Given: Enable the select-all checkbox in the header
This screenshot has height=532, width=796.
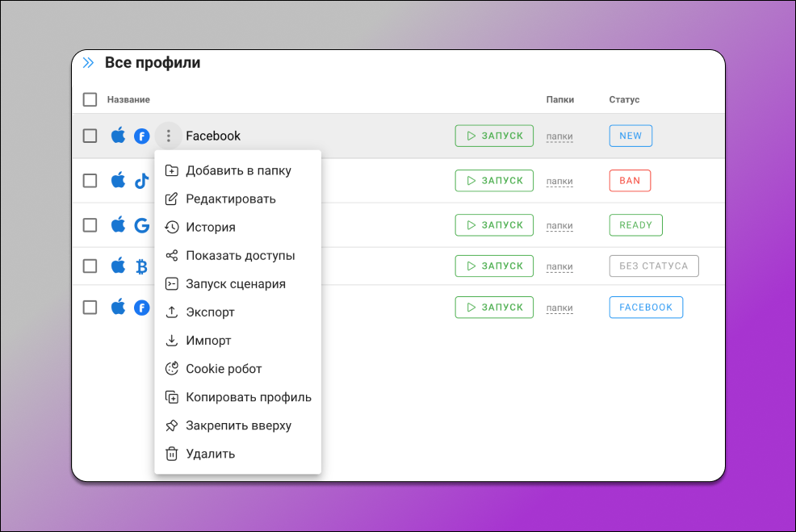Looking at the screenshot, I should [90, 99].
